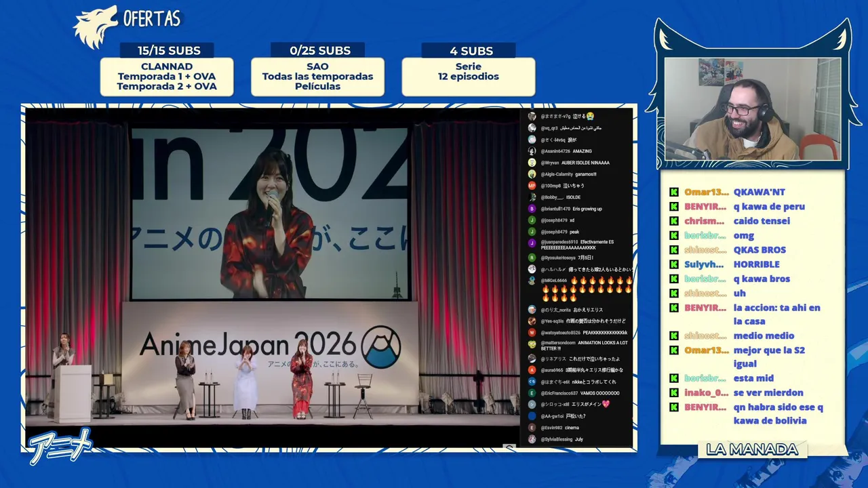Click the large screen showing the speaker on stage
The image size is (868, 488).
(271, 213)
